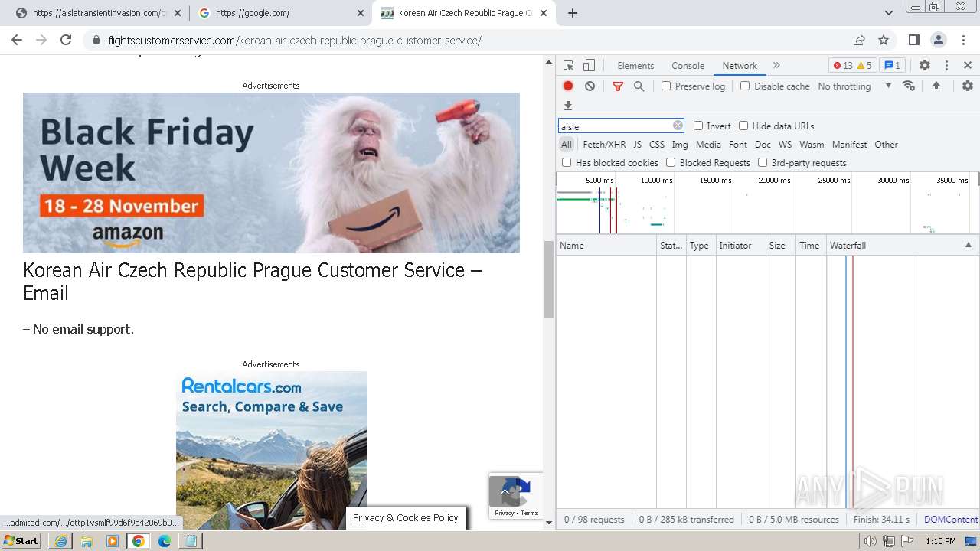Screen dimensions: 980x551
Task: Open DevTools three-dot customize menu
Action: (x=946, y=66)
